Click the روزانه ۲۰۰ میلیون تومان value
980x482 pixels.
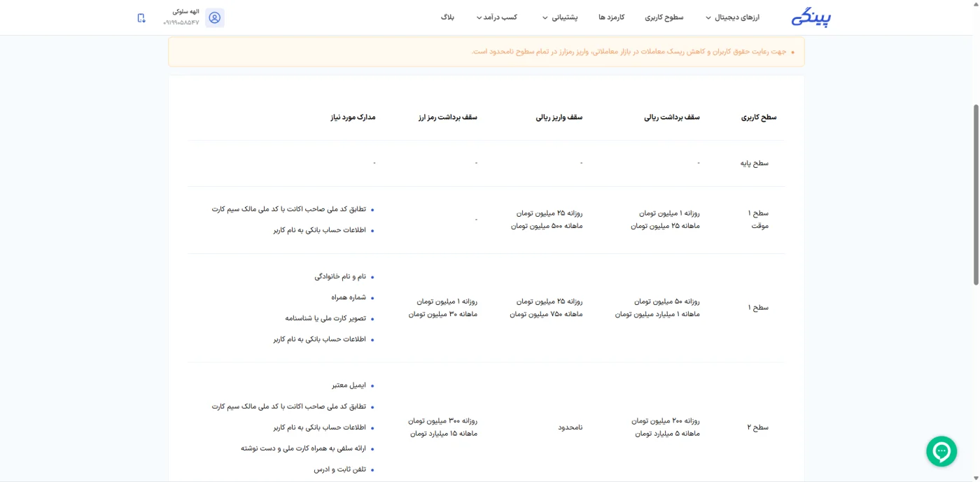click(666, 421)
